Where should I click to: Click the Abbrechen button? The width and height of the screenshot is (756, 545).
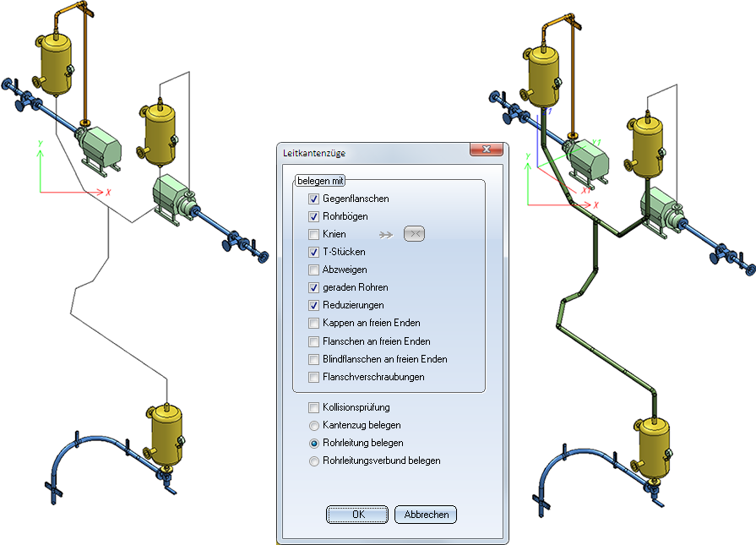[x=426, y=515]
